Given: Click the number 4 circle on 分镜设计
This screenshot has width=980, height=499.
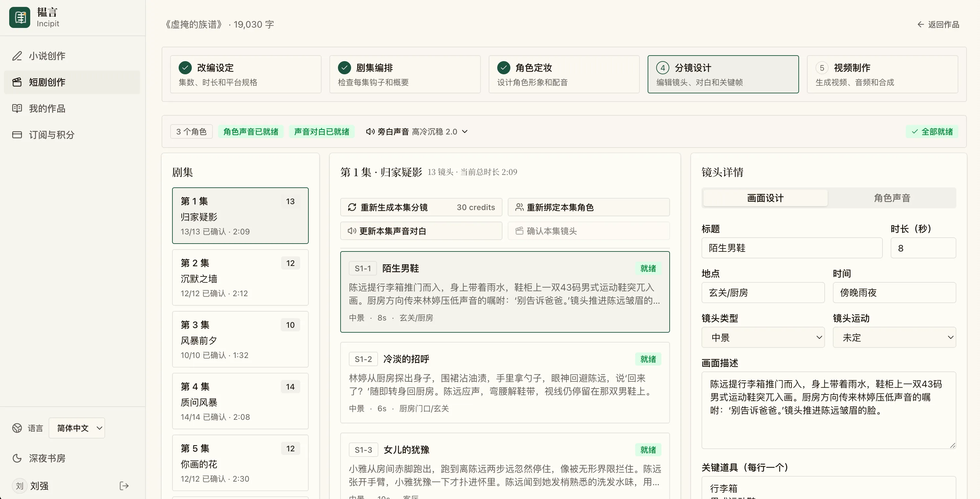Looking at the screenshot, I should point(663,68).
